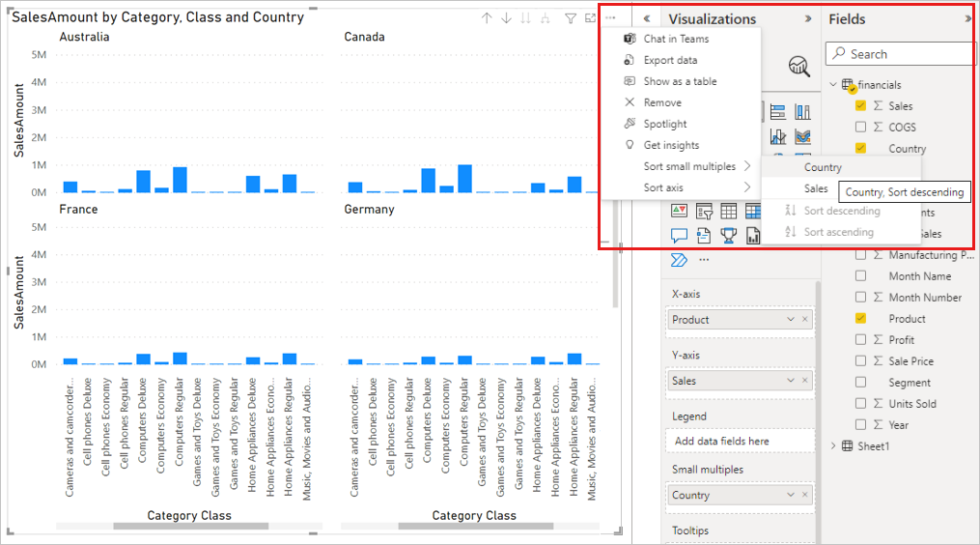Viewport: 980px width, 545px height.
Task: Open Small multiples Country field dropdown
Action: pos(791,495)
